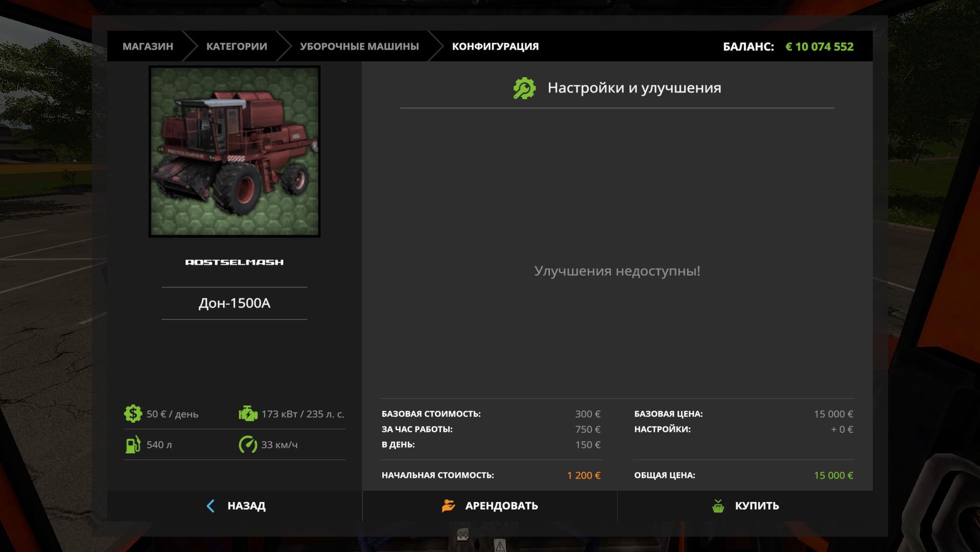980x552 pixels.
Task: Click the total price 15 000 € value
Action: coord(833,475)
